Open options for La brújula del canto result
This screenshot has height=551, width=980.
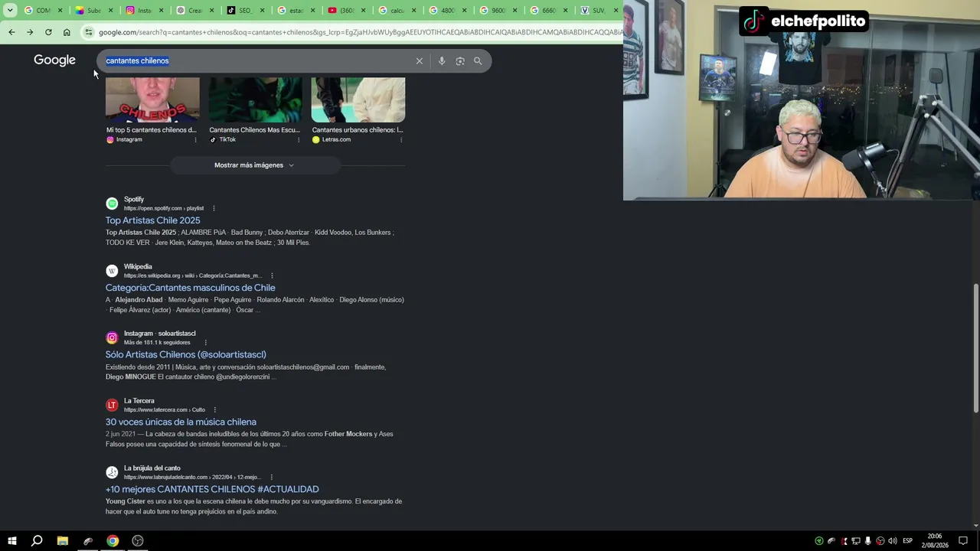coord(271,477)
